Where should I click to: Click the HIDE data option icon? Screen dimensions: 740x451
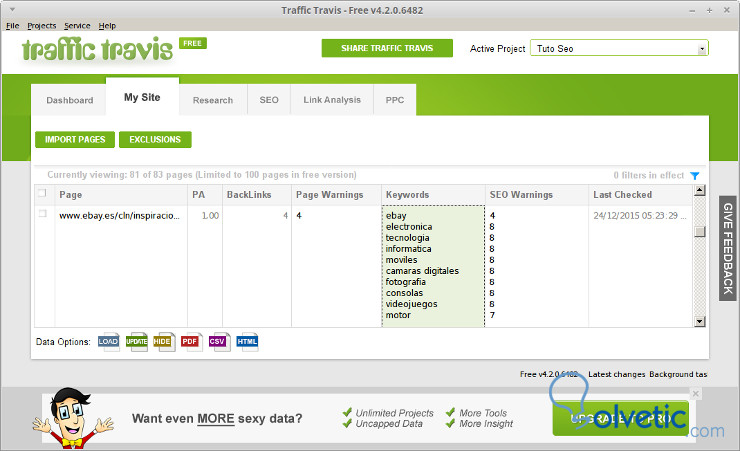tap(164, 342)
